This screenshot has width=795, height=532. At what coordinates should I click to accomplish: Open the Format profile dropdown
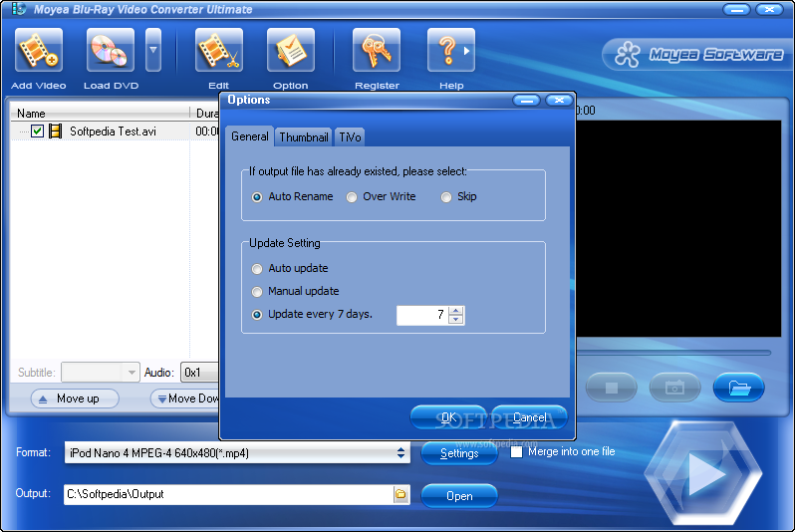pos(237,453)
